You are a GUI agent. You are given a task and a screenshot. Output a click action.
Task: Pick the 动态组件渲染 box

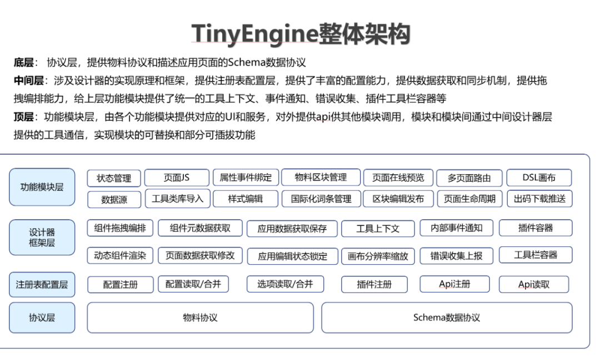pos(120,256)
